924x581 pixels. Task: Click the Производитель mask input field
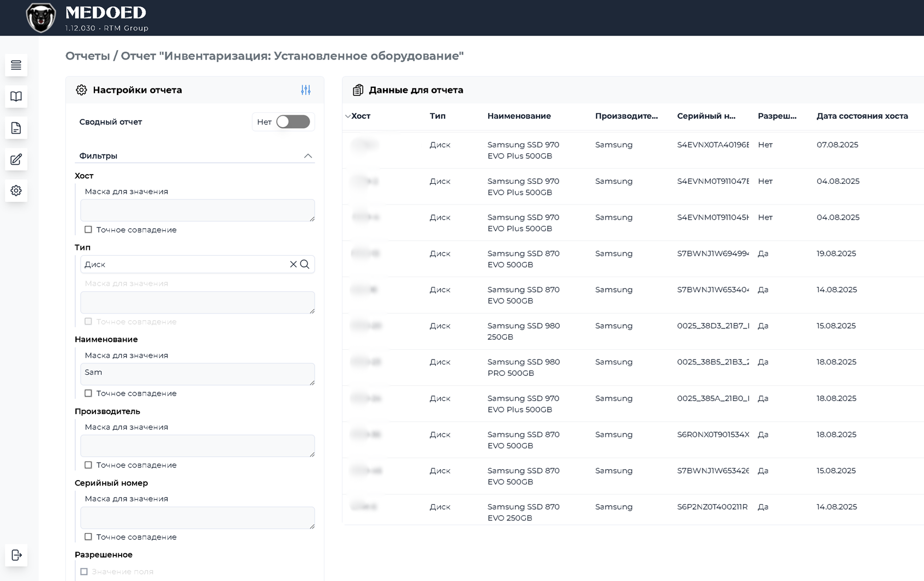click(197, 446)
